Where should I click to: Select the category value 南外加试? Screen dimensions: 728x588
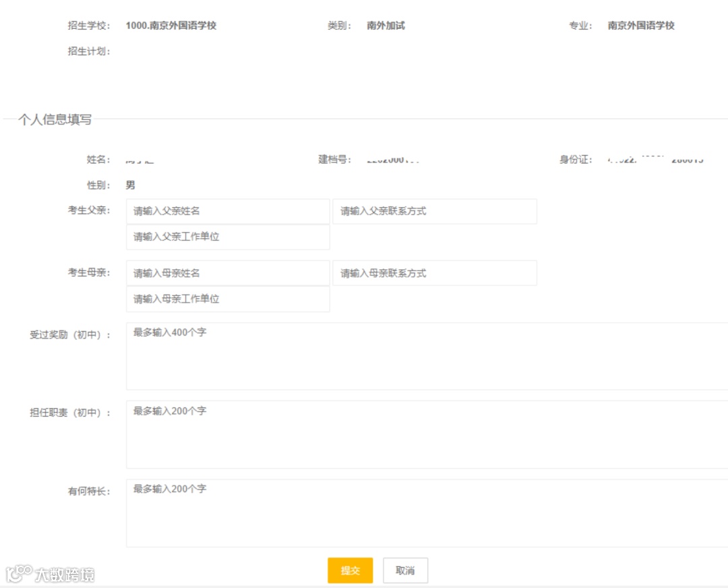[386, 26]
